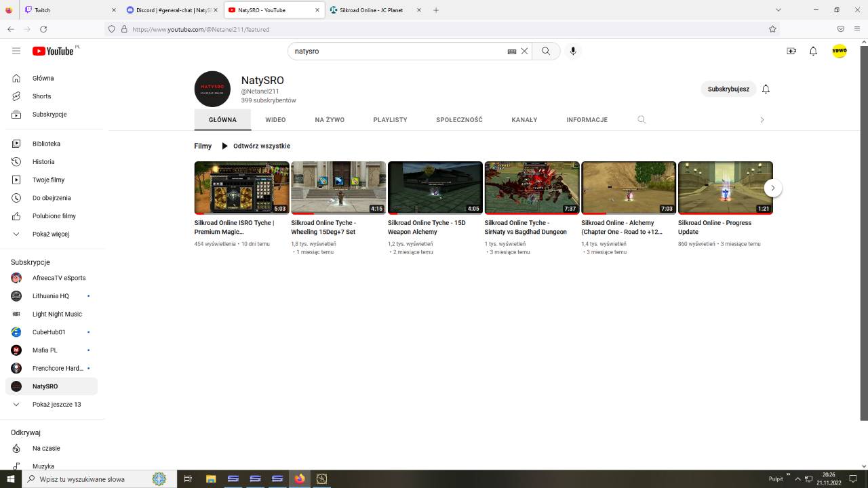
Task: Search within channel using magnifier icon
Action: (x=642, y=119)
